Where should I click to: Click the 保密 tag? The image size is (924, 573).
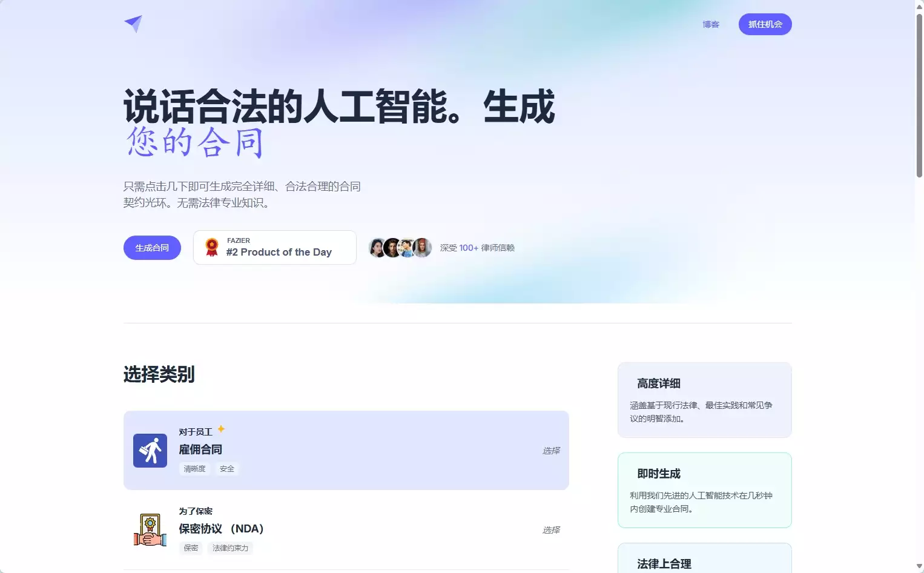(x=191, y=548)
